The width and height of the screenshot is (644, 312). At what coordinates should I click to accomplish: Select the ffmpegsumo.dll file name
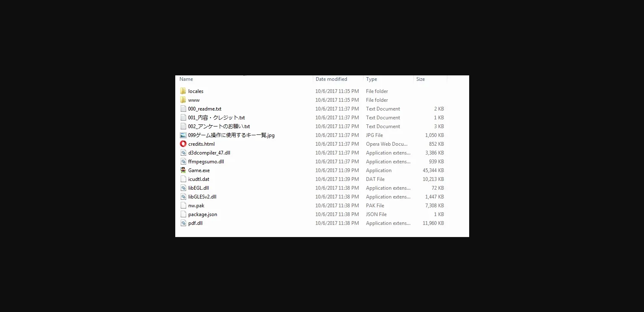click(x=206, y=162)
